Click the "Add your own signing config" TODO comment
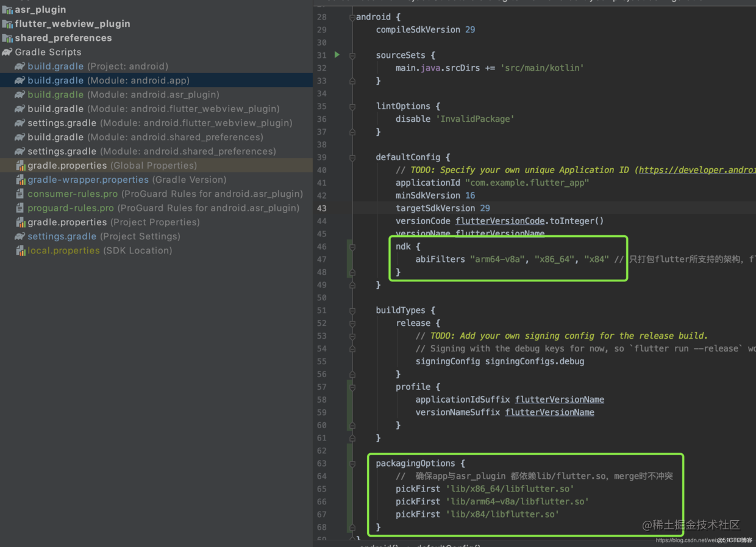The height and width of the screenshot is (547, 756). (562, 336)
